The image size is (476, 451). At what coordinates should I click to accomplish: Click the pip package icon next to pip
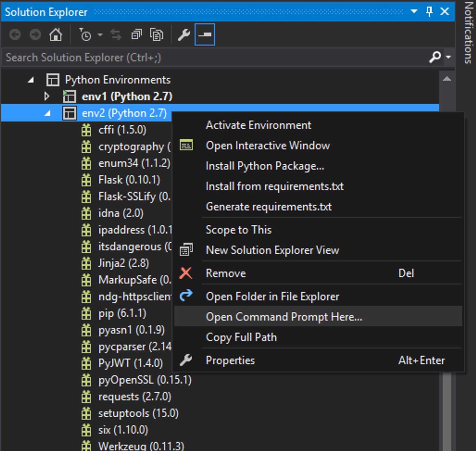coord(86,313)
